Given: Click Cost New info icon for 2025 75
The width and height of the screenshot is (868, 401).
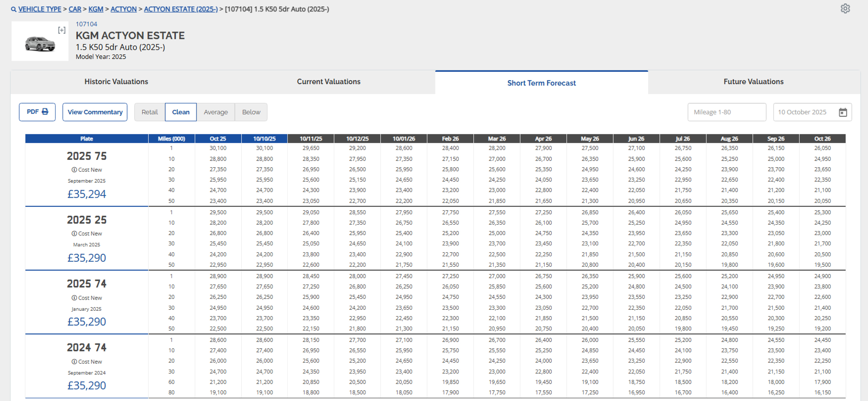Looking at the screenshot, I should click(74, 170).
